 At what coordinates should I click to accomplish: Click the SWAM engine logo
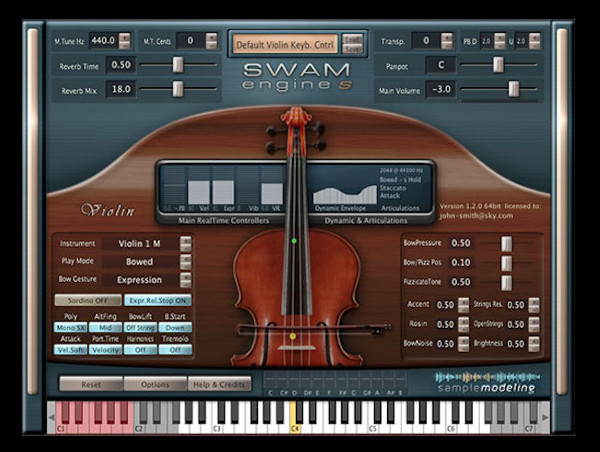[297, 77]
